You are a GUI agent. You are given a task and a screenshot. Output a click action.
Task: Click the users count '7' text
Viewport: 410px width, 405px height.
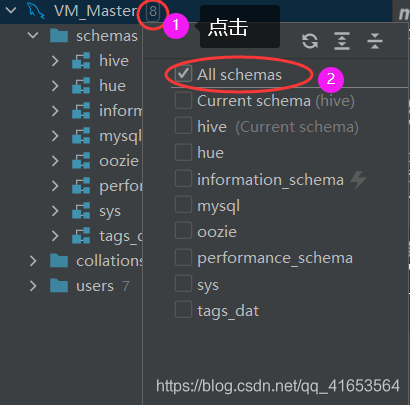tap(126, 286)
